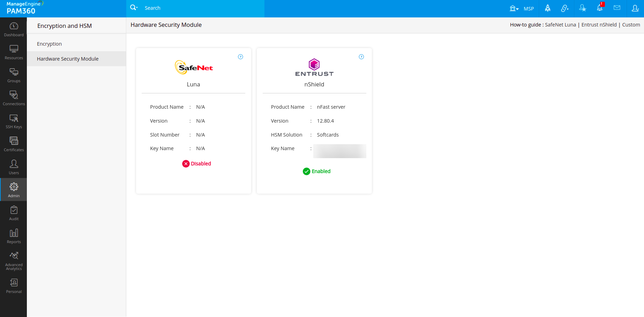Screen dimensions: 644x317
Task: Click the help icon on the SafeNet Luna card
Action: pyautogui.click(x=240, y=57)
